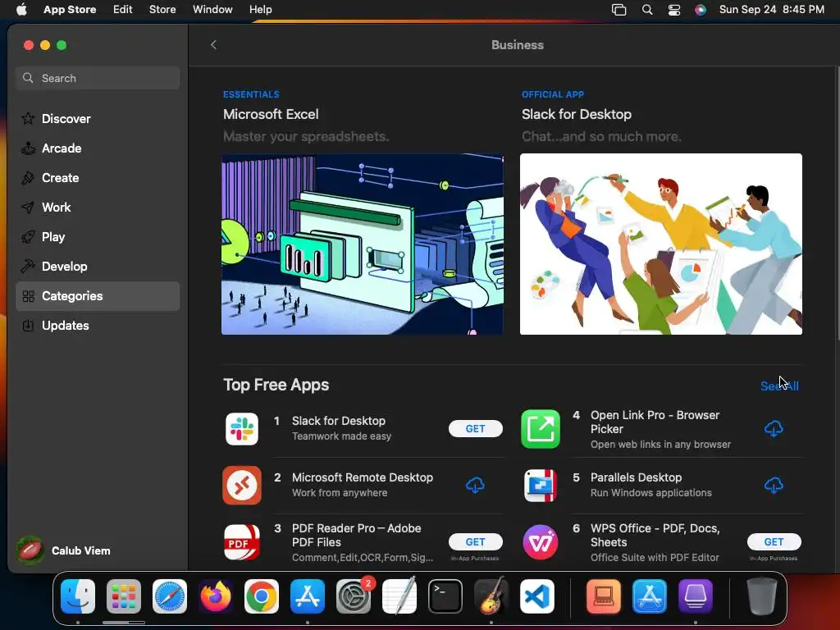Launch Firefox from the Dock
840x630 pixels.
coord(216,596)
